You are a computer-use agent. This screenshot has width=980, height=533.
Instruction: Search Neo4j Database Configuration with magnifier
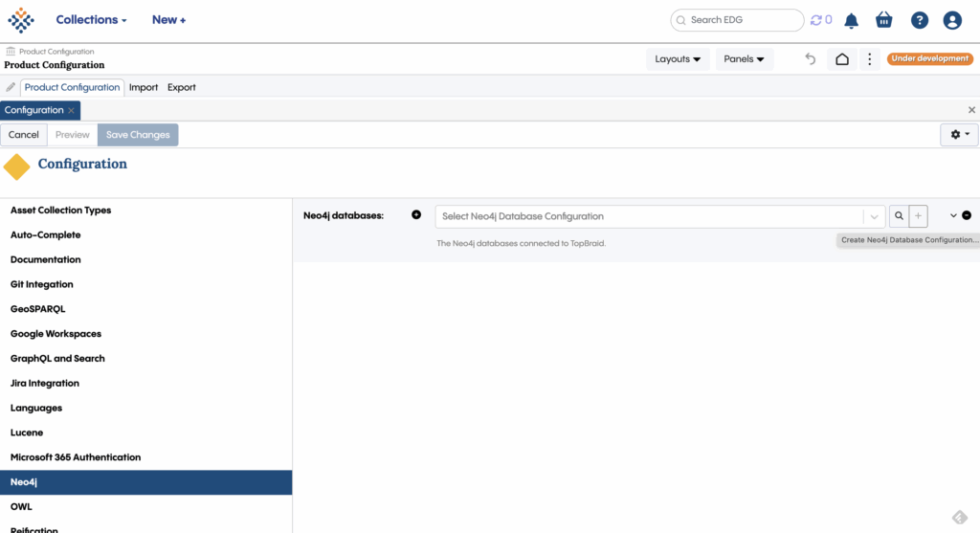coord(899,216)
